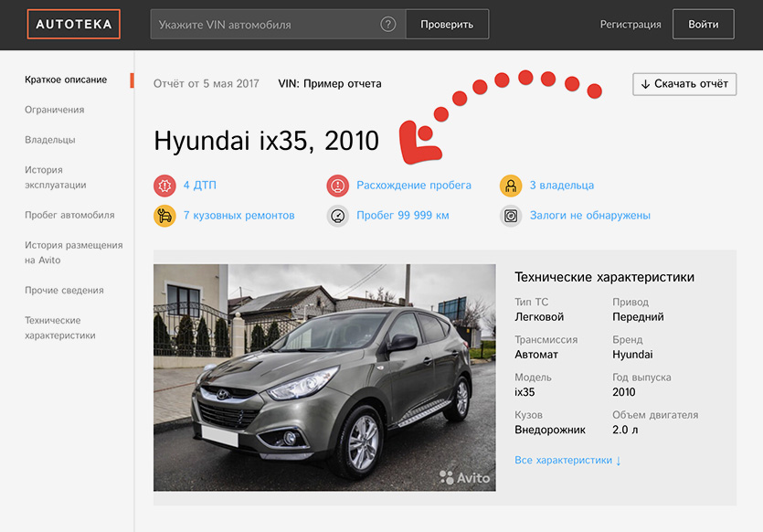Open История размещения на Avito section
The width and height of the screenshot is (763, 532).
coord(73,252)
